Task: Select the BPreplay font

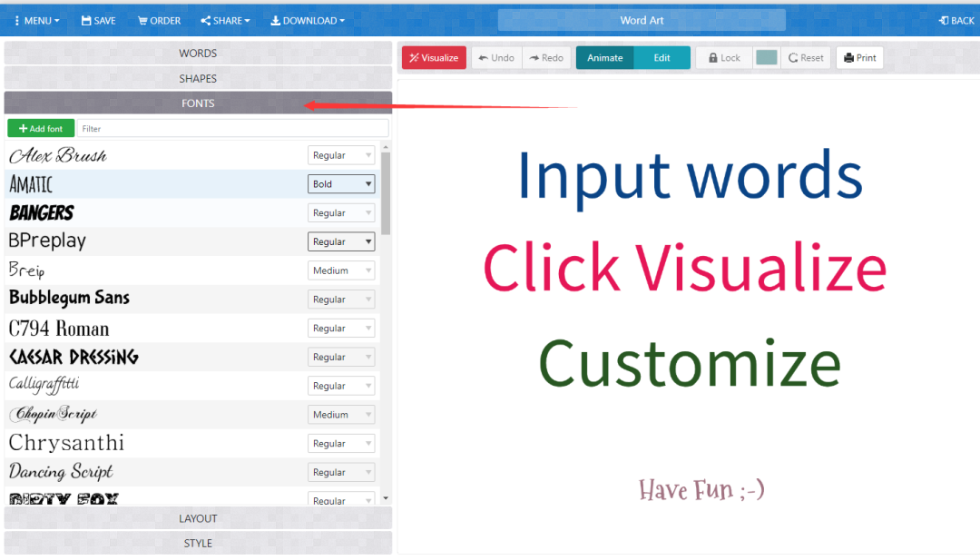Action: (47, 241)
